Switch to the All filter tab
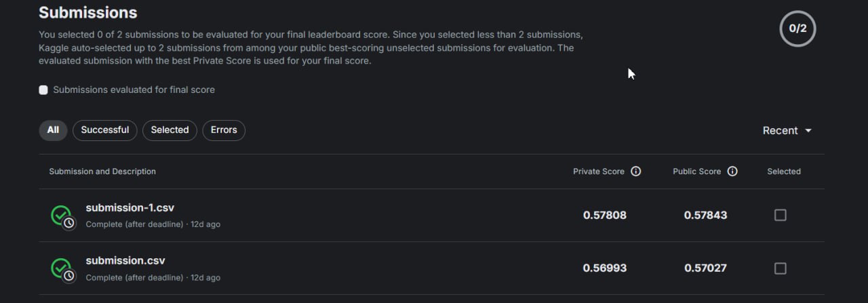The image size is (868, 303). pyautogui.click(x=53, y=130)
